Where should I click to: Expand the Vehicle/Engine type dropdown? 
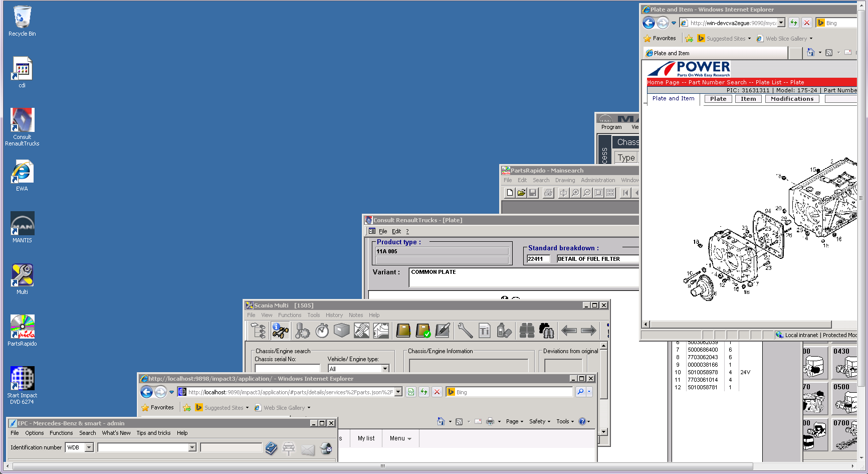[385, 369]
